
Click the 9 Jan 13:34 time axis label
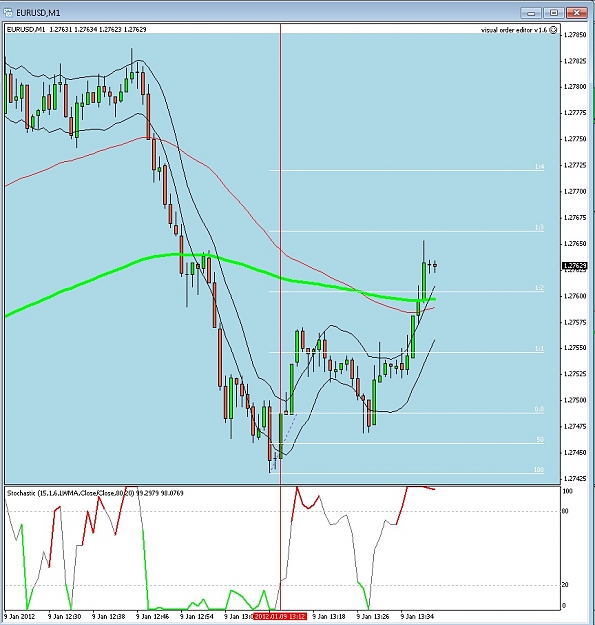[417, 616]
